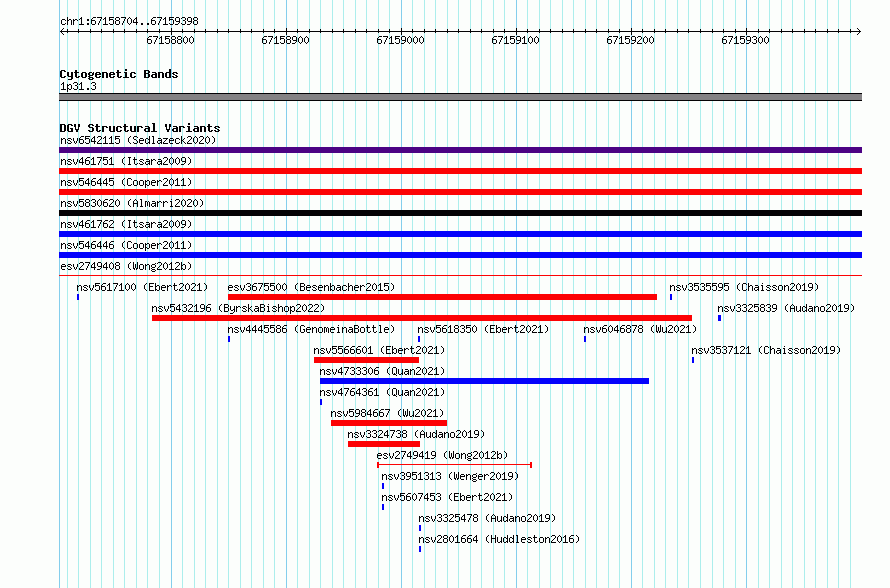This screenshot has height=588, width=890.
Task: Click the blue tick under nsv3951313
Action: pos(383,486)
